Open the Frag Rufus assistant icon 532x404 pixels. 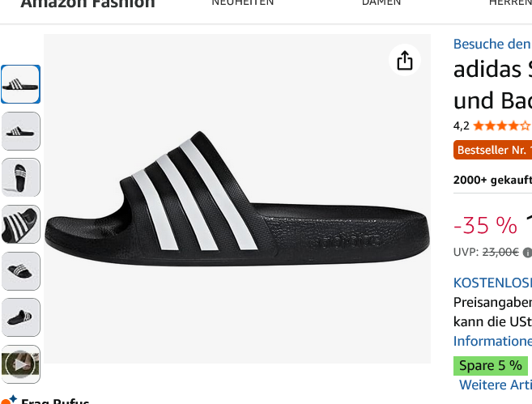9,400
